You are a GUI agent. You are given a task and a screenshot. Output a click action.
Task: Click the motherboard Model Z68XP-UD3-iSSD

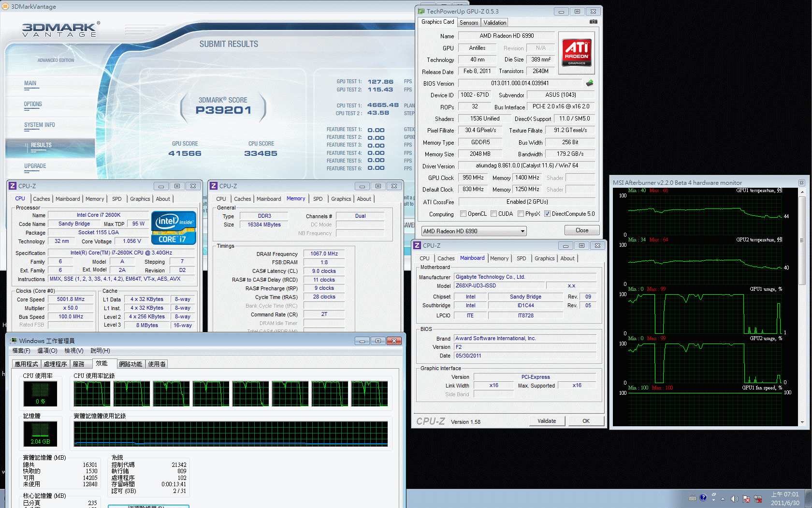point(499,286)
